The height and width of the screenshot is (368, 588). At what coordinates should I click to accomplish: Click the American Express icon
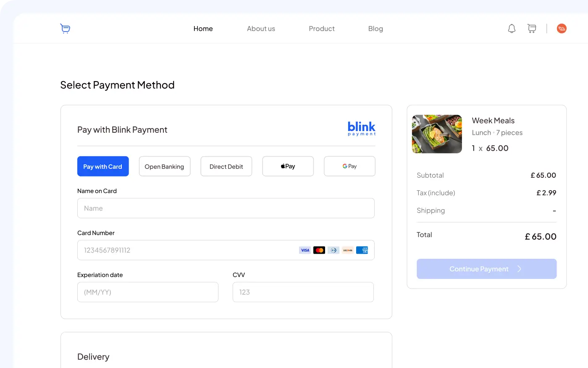coord(362,250)
